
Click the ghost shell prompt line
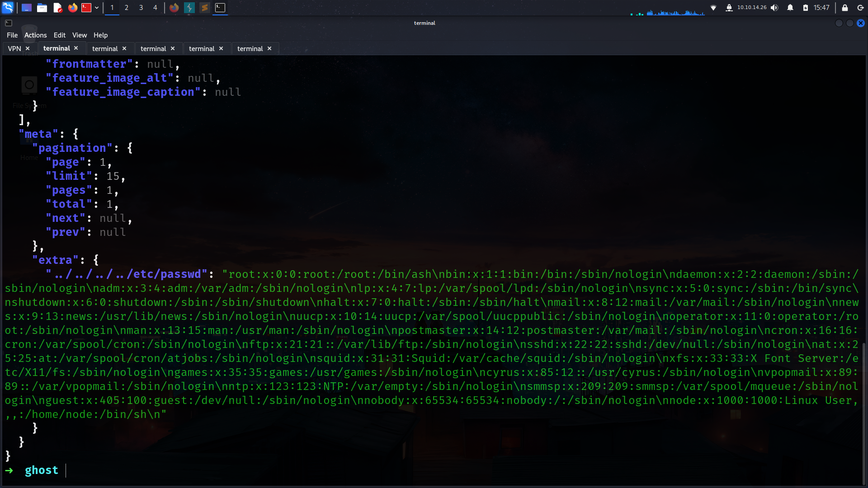41,470
